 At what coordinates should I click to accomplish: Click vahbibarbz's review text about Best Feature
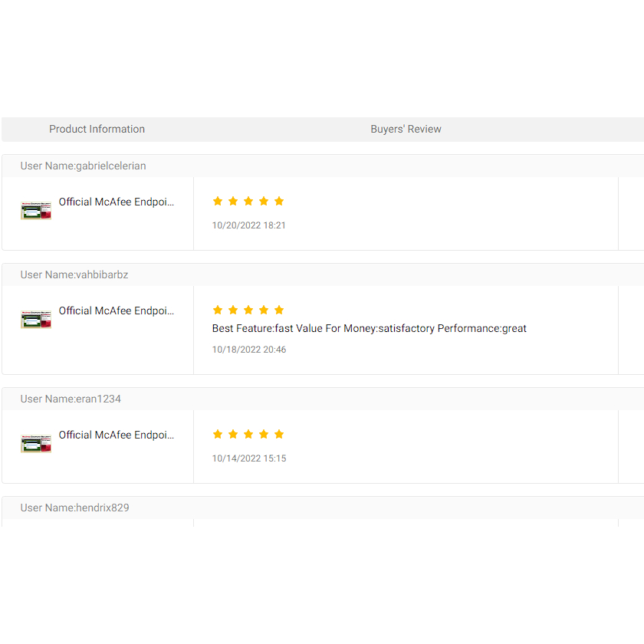pos(369,328)
